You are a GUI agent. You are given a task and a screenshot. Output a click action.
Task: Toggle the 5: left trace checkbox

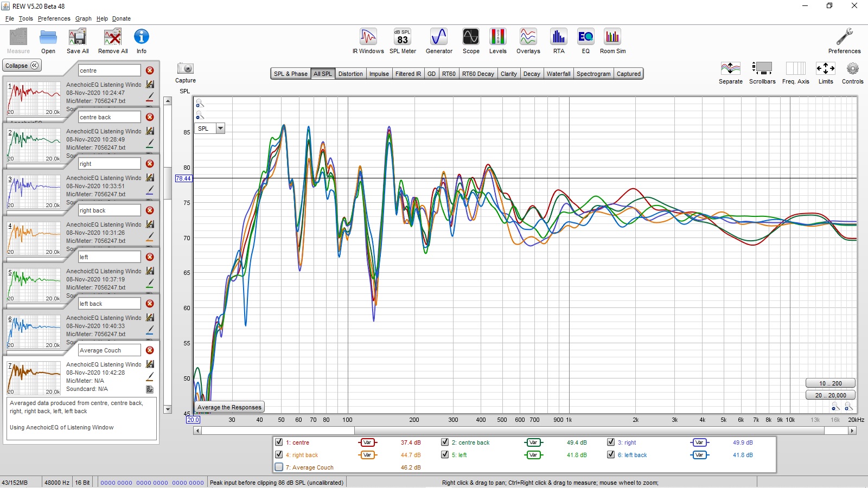[x=445, y=454]
